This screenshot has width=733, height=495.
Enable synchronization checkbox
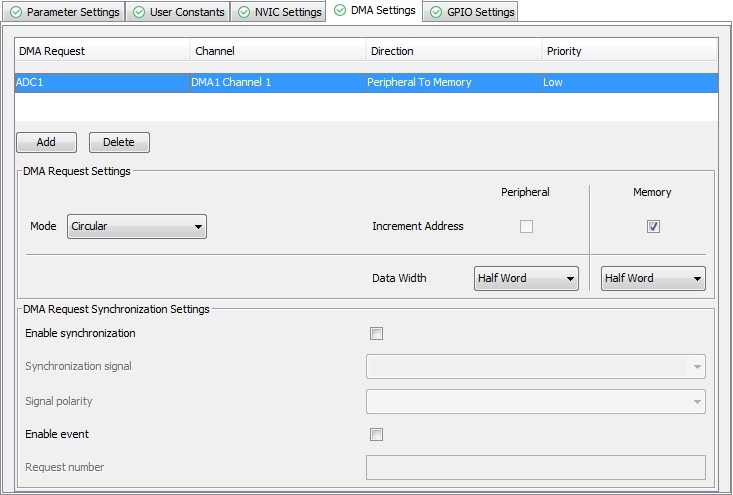377,334
